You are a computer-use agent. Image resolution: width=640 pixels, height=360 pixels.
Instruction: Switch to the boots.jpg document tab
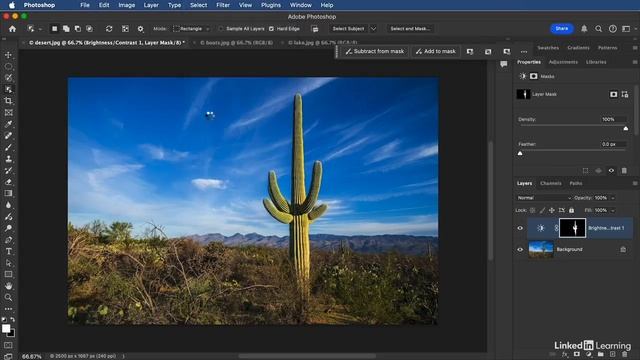click(x=237, y=42)
